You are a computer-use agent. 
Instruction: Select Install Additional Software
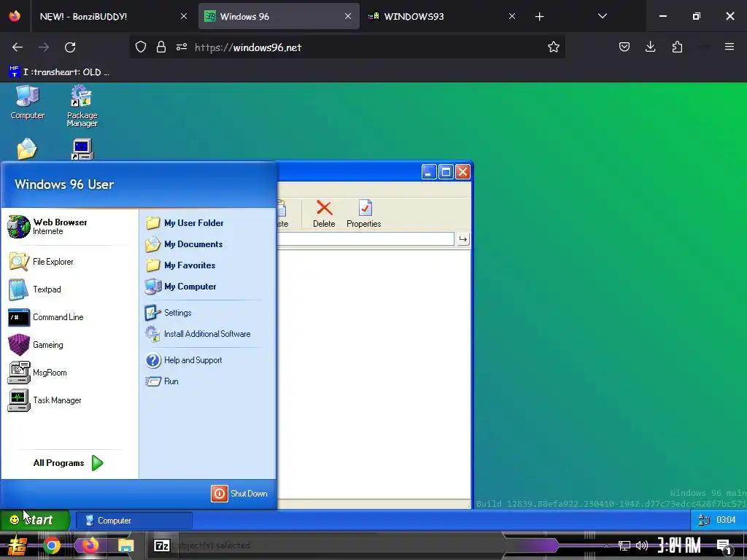click(x=198, y=334)
